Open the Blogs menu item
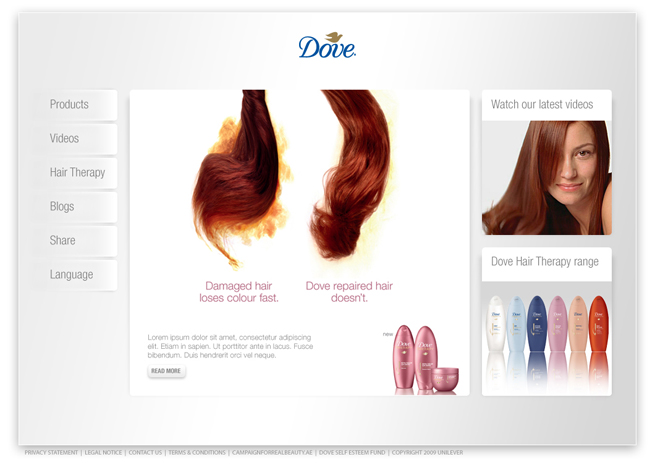This screenshot has width=655, height=470. 75,207
